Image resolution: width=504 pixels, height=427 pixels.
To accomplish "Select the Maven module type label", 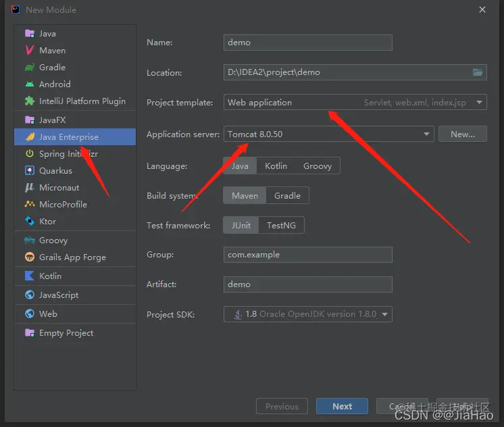I will 53,51.
